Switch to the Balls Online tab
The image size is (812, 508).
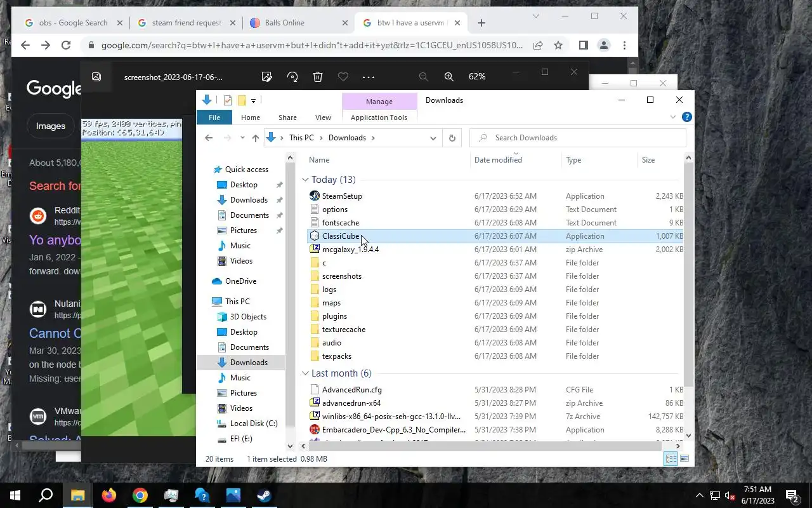[298, 23]
